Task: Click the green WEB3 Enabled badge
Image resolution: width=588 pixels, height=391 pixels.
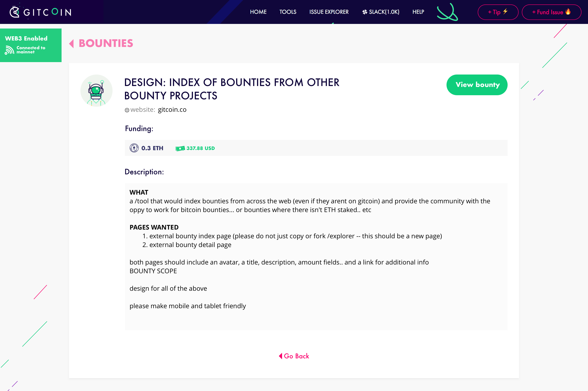Action: (30, 45)
